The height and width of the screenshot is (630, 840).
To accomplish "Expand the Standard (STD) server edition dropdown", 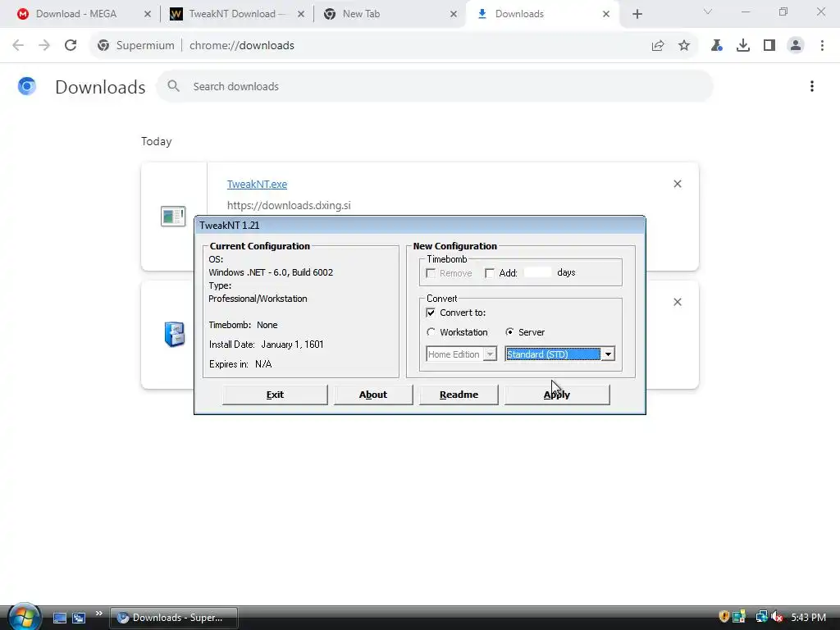I will tap(608, 354).
